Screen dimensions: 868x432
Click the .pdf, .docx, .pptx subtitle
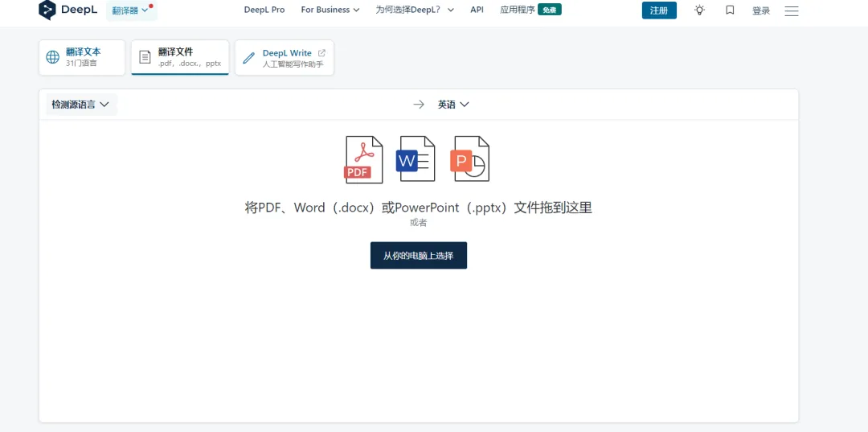(190, 64)
